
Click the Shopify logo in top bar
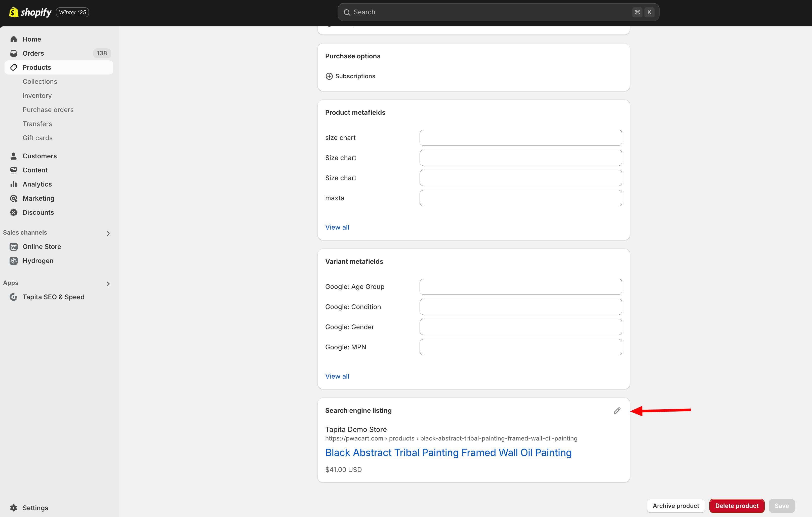(30, 13)
